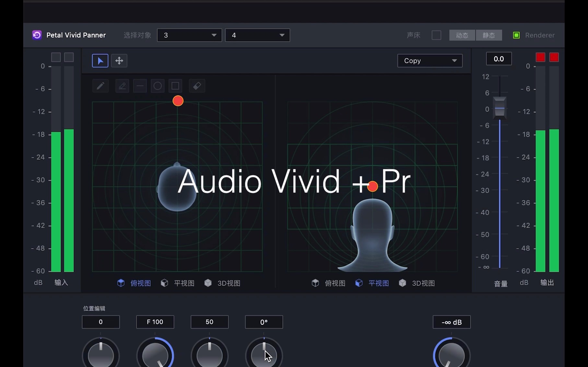The height and width of the screenshot is (367, 588).
Task: Click the red source dot in top view
Action: [178, 101]
